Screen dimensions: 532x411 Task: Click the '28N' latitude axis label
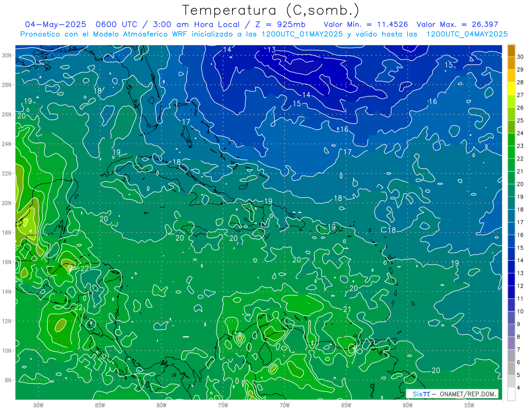(x=8, y=85)
